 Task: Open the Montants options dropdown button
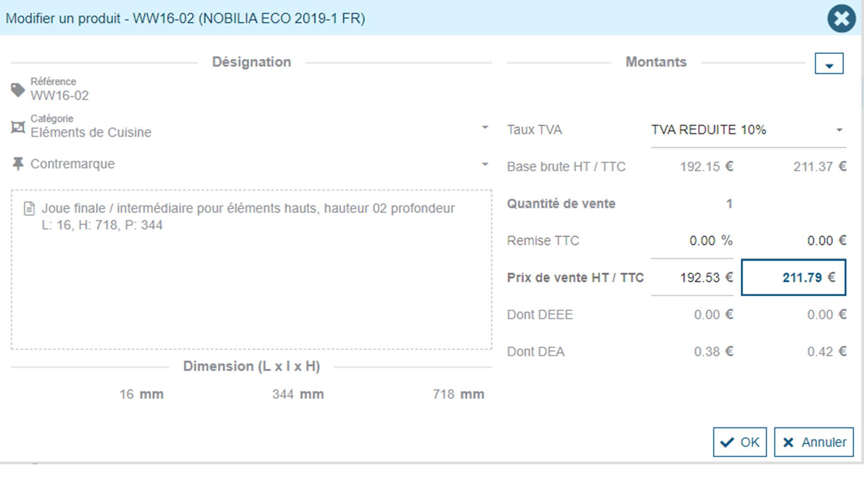829,64
